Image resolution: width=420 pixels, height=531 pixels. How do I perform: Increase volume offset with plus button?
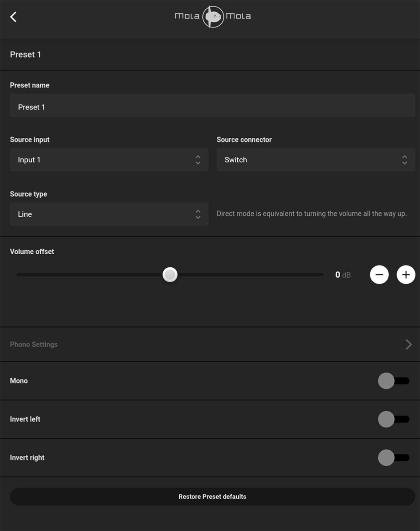[406, 275]
